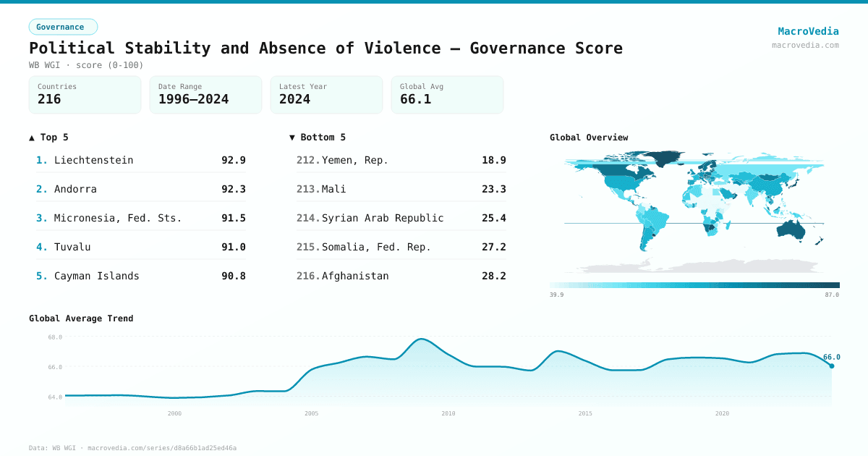Click the Bottom 5 heading
This screenshot has width=868, height=456.
(x=318, y=137)
